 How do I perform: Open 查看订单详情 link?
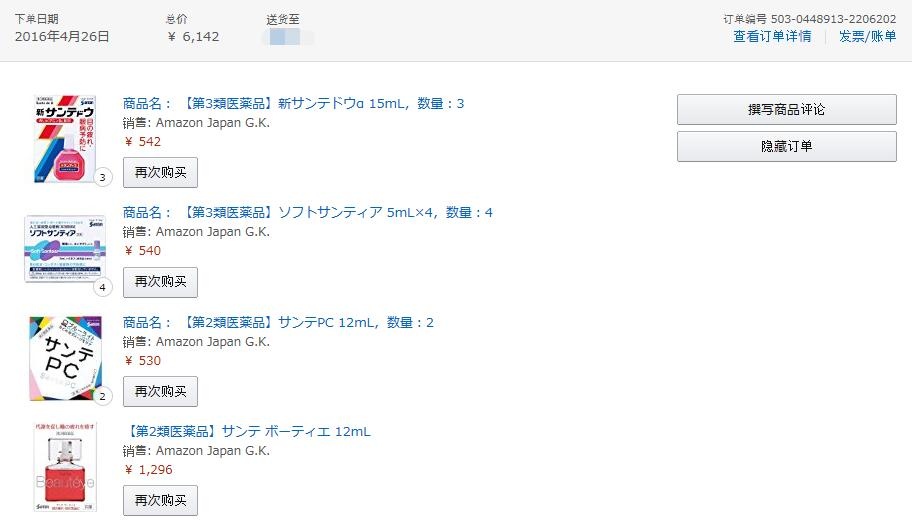pos(771,36)
